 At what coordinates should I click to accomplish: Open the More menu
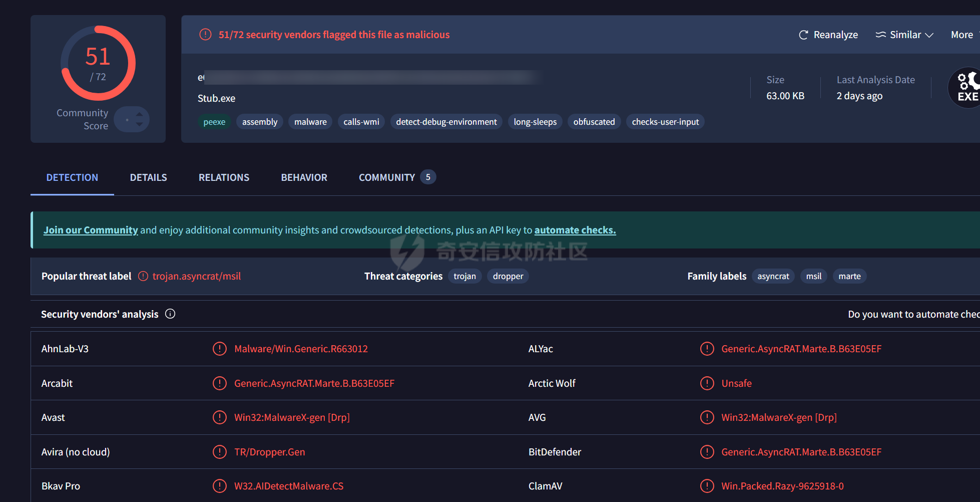point(962,35)
